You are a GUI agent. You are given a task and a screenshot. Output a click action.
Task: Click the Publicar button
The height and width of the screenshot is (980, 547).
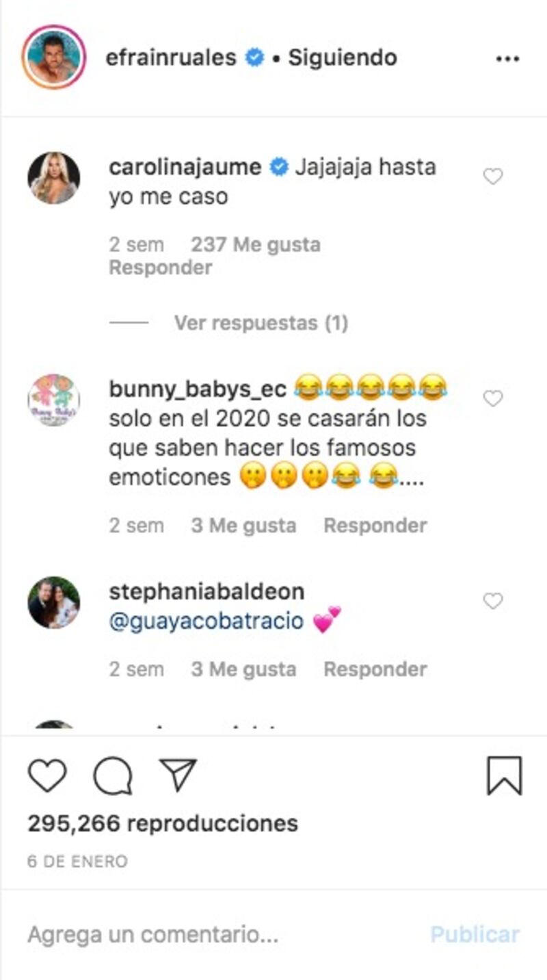475,935
